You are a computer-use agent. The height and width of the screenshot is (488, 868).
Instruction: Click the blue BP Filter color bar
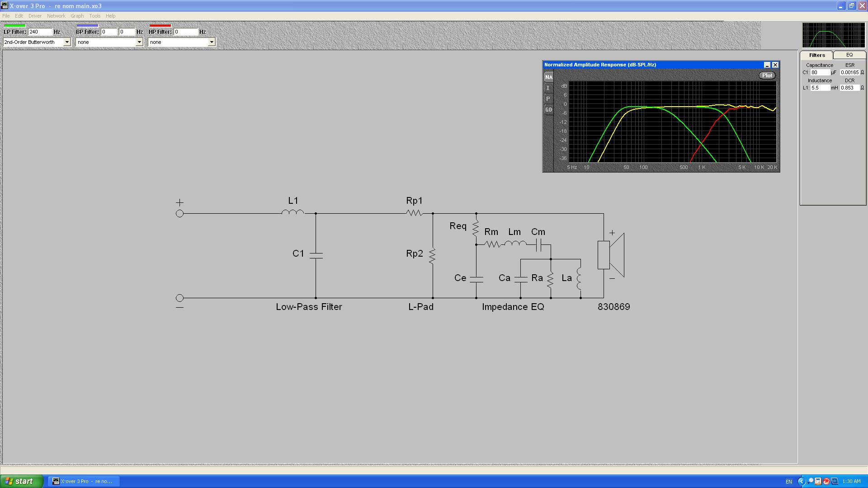pyautogui.click(x=87, y=26)
